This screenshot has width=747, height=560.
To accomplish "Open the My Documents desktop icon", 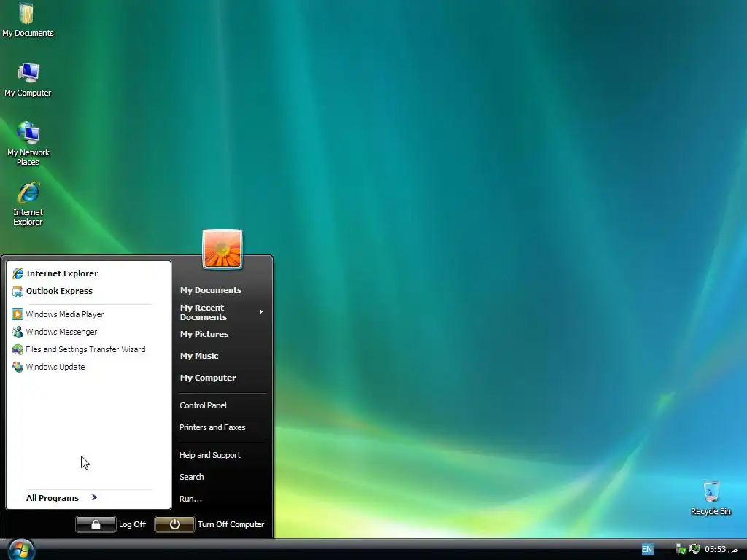I will (28, 20).
